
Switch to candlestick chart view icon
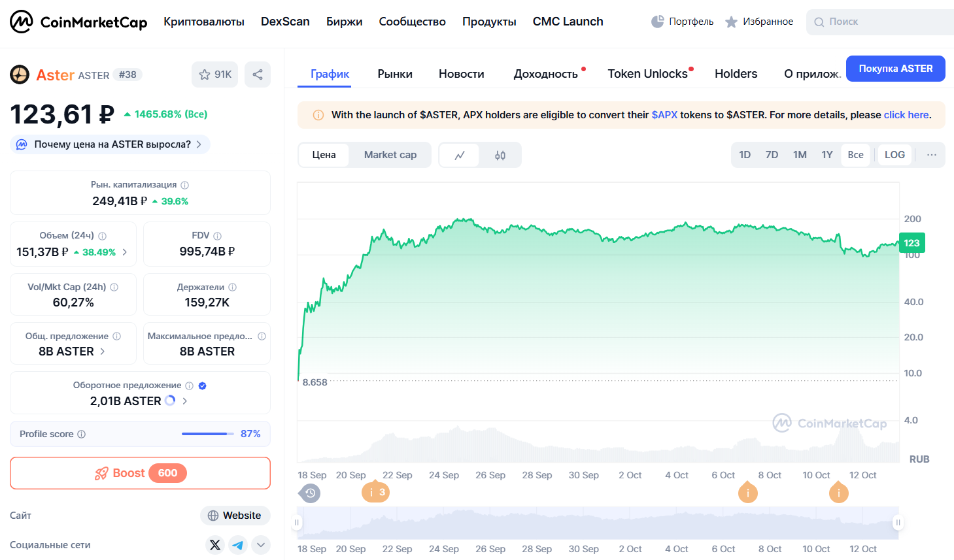click(x=500, y=155)
